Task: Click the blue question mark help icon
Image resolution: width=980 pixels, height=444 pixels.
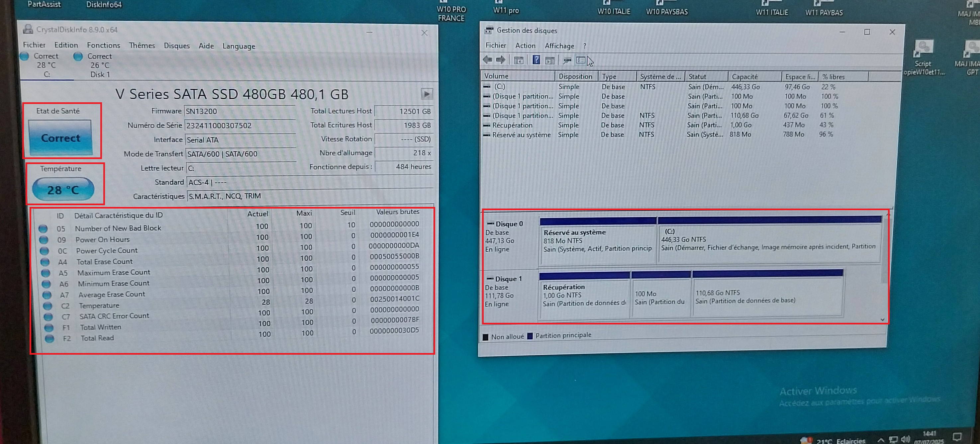Action: (x=536, y=60)
